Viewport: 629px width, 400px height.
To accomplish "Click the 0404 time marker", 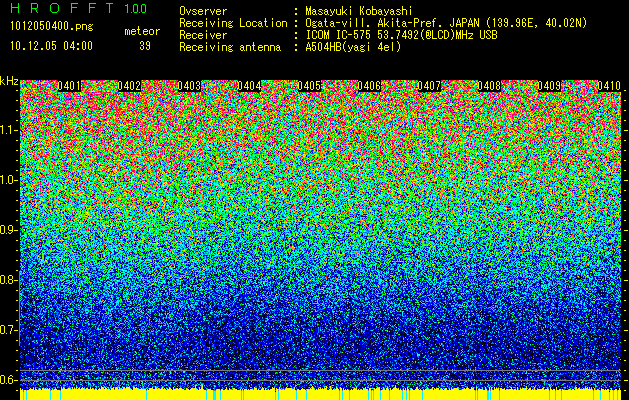I will [x=250, y=86].
